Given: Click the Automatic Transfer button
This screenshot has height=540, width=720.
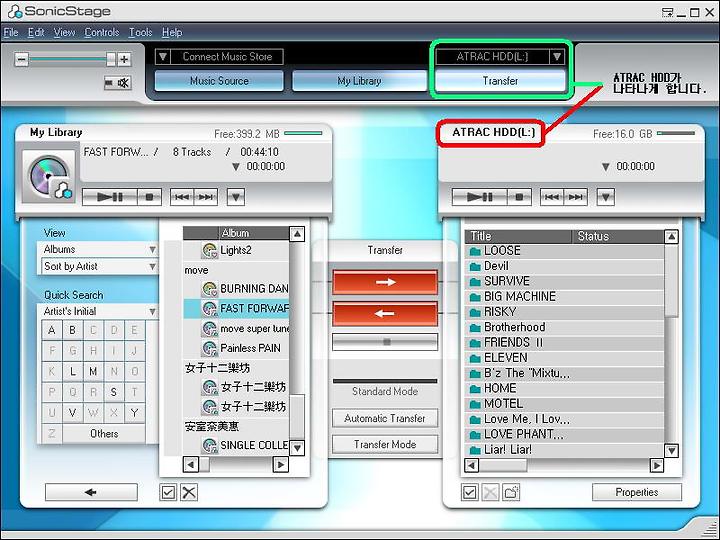Looking at the screenshot, I should pos(385,418).
